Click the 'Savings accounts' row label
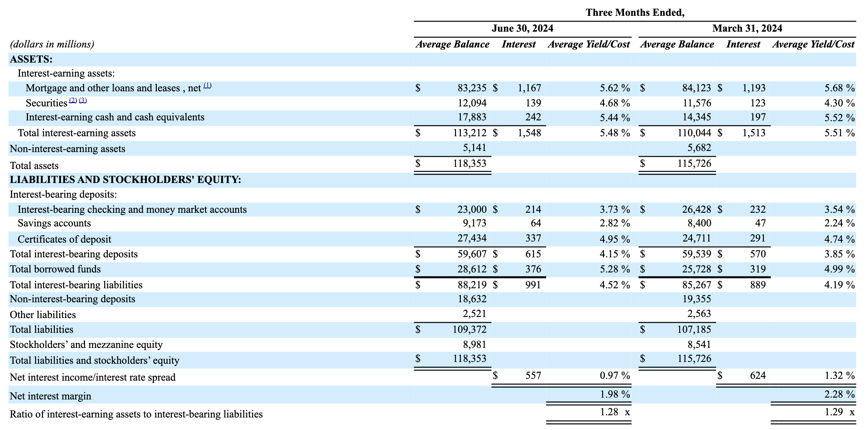This screenshot has width=868, height=430. tap(54, 223)
